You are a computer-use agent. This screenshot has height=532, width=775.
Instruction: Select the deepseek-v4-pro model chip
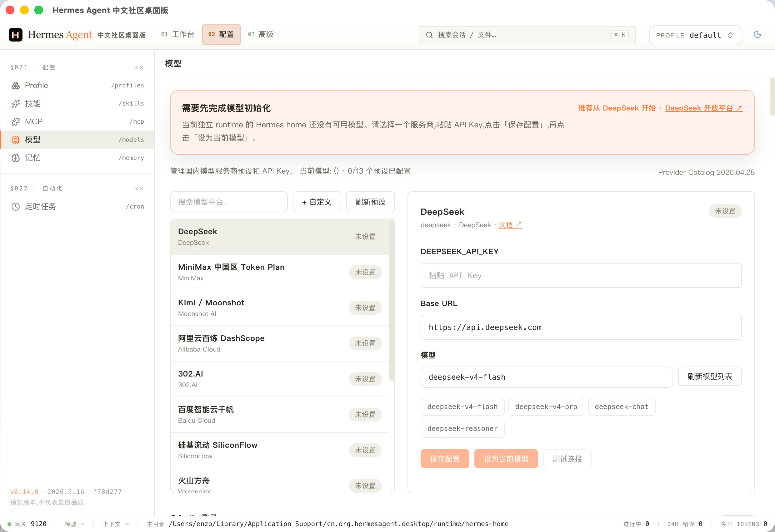[x=546, y=407]
